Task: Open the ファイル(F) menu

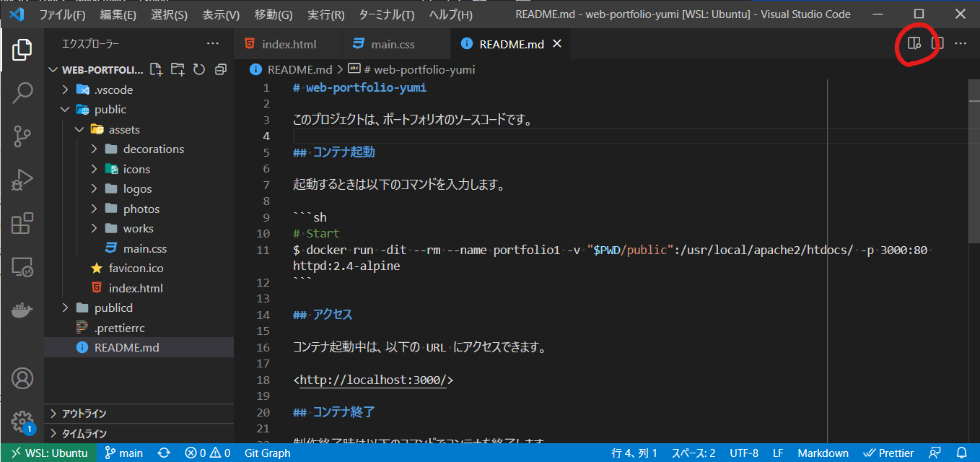Action: click(x=61, y=14)
